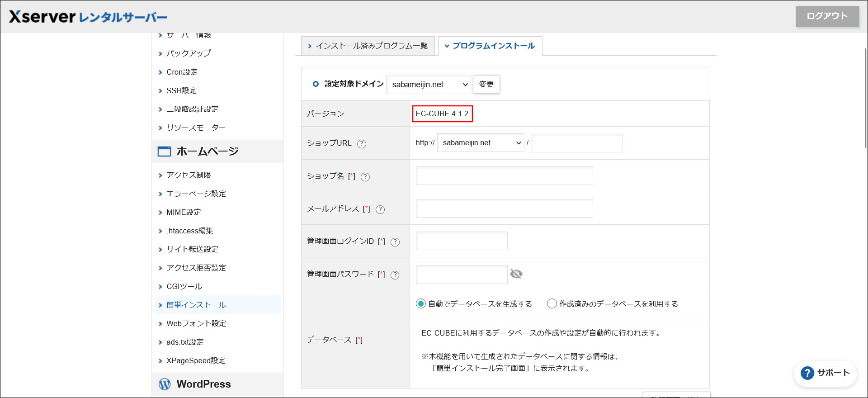This screenshot has width=868, height=398.
Task: Click the ショップURL path input field
Action: (x=576, y=143)
